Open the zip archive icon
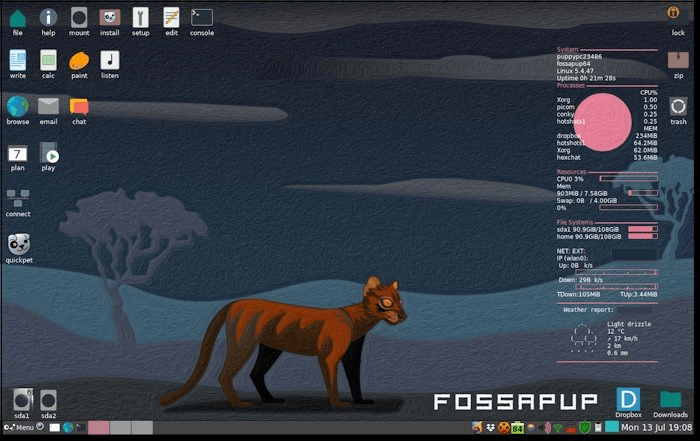The width and height of the screenshot is (700, 441). pyautogui.click(x=678, y=60)
